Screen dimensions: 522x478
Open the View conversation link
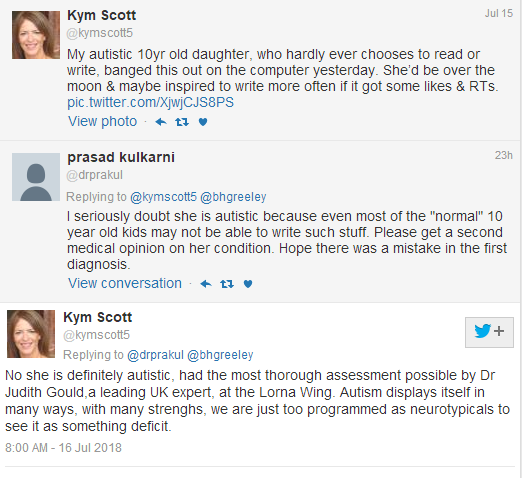pyautogui.click(x=125, y=283)
